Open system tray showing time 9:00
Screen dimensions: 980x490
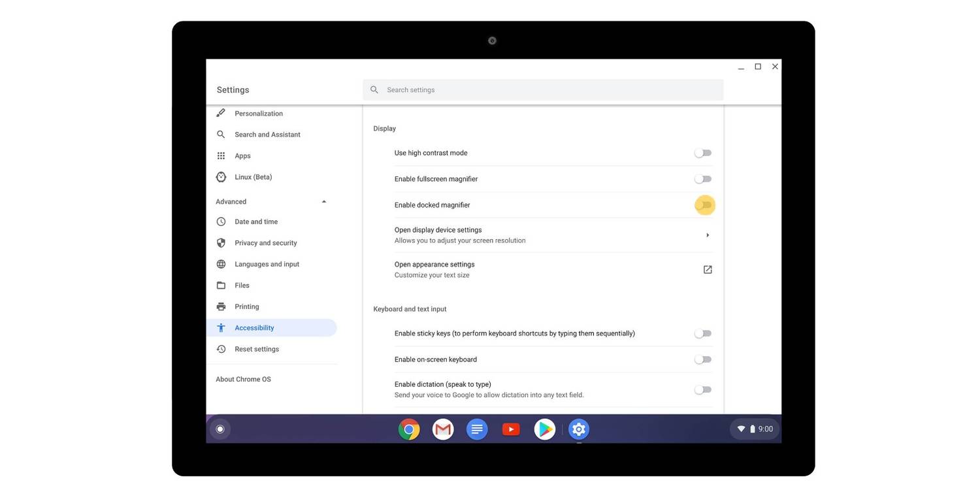pyautogui.click(x=755, y=429)
